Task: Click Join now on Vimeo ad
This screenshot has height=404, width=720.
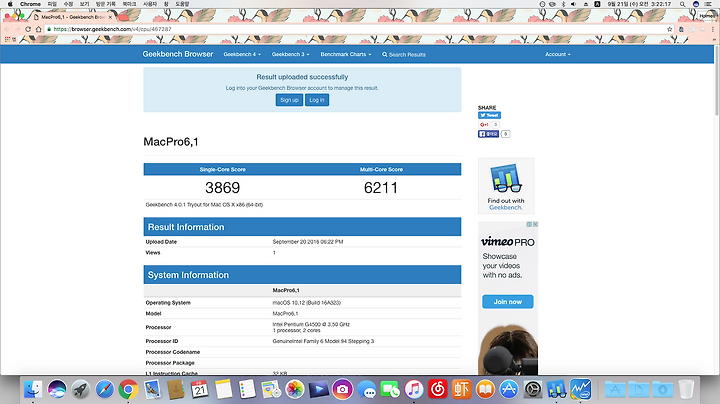Action: pos(508,302)
